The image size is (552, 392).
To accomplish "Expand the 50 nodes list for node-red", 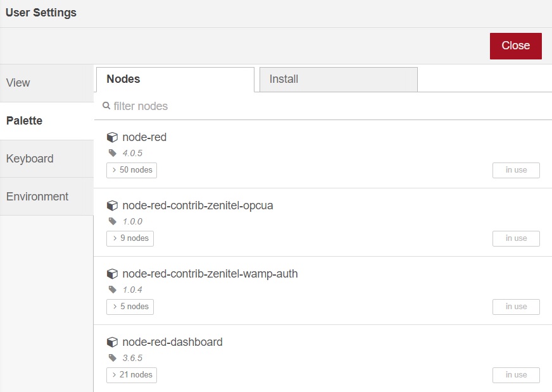I will [132, 170].
